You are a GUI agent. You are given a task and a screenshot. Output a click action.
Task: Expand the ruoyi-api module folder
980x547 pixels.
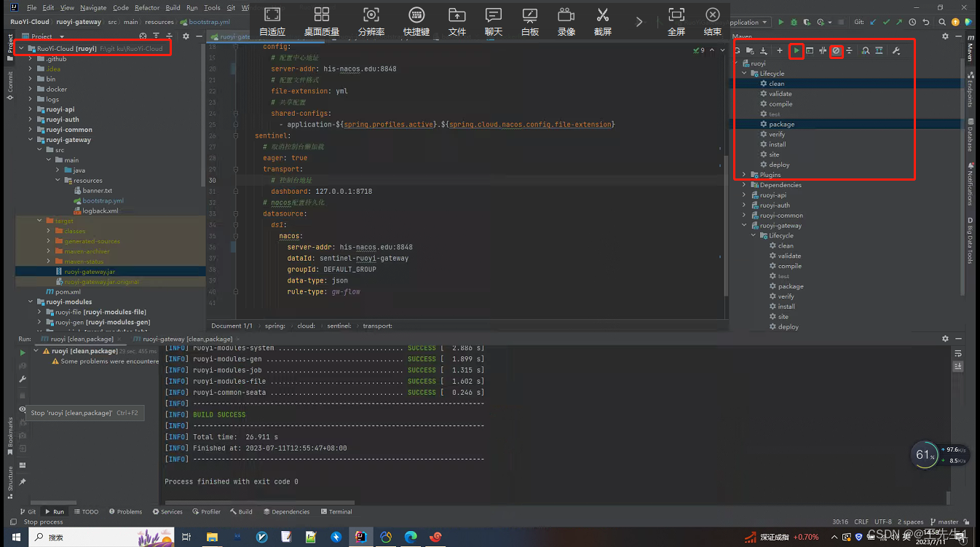[x=31, y=109]
